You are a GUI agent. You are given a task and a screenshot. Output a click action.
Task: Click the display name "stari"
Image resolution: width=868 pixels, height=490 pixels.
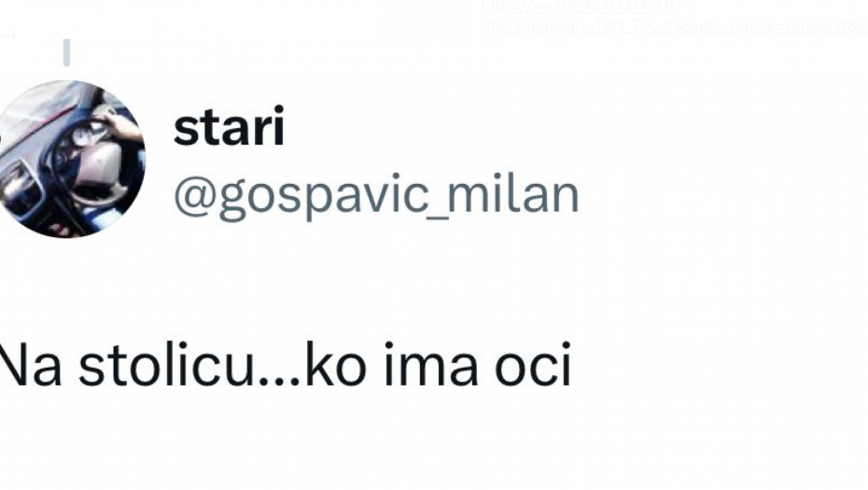(229, 128)
